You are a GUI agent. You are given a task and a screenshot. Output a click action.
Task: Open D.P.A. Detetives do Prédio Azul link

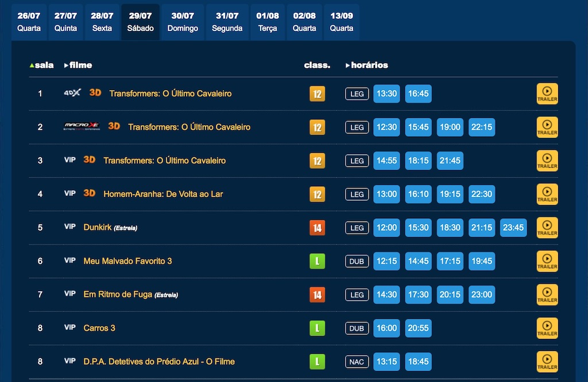point(159,361)
